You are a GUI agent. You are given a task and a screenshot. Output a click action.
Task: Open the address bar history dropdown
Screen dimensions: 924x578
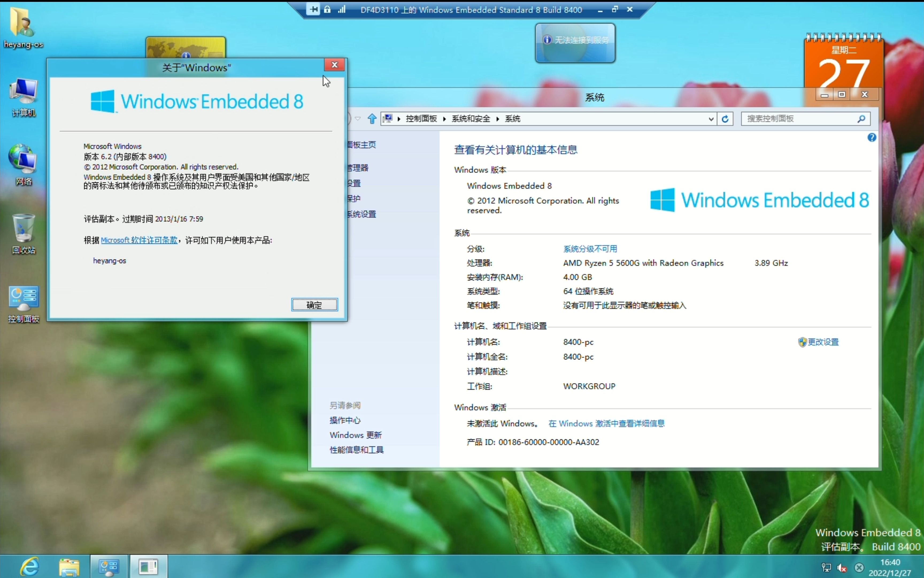tap(711, 119)
